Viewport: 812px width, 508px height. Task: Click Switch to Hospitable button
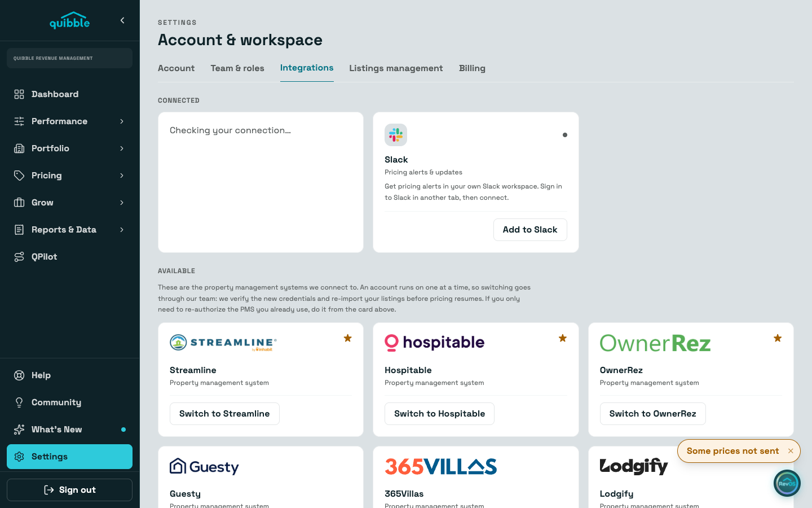(439, 414)
